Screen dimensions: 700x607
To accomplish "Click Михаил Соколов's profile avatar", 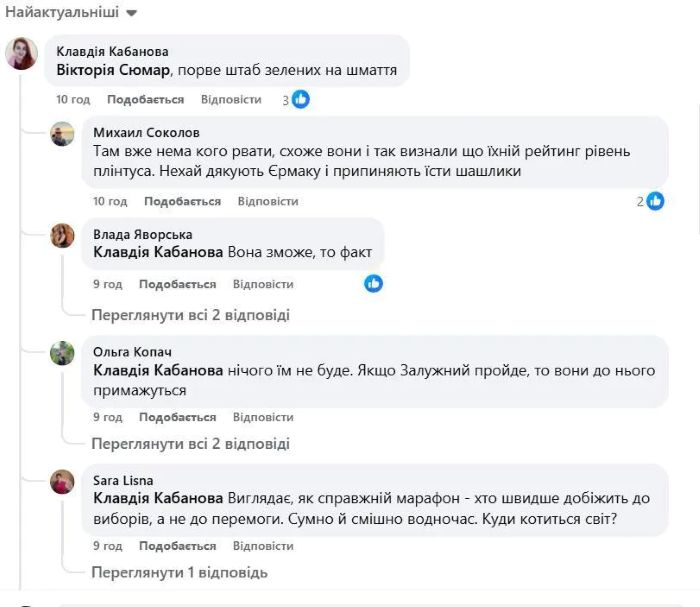I will coord(62,134).
